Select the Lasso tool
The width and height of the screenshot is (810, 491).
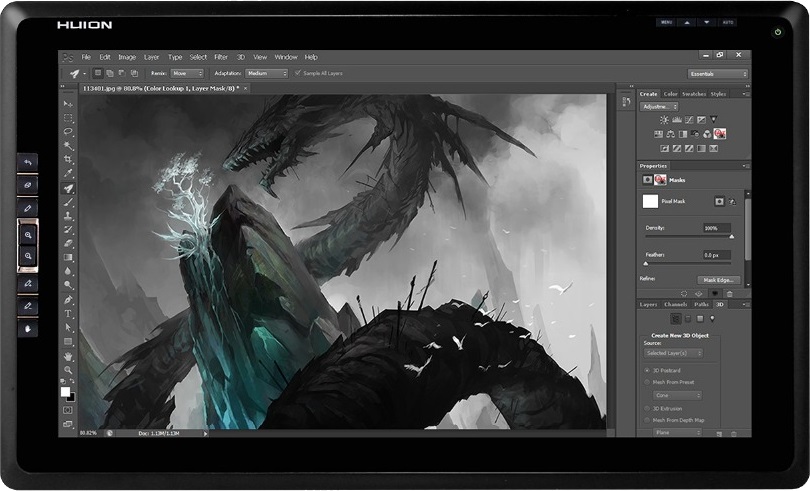pos(68,131)
